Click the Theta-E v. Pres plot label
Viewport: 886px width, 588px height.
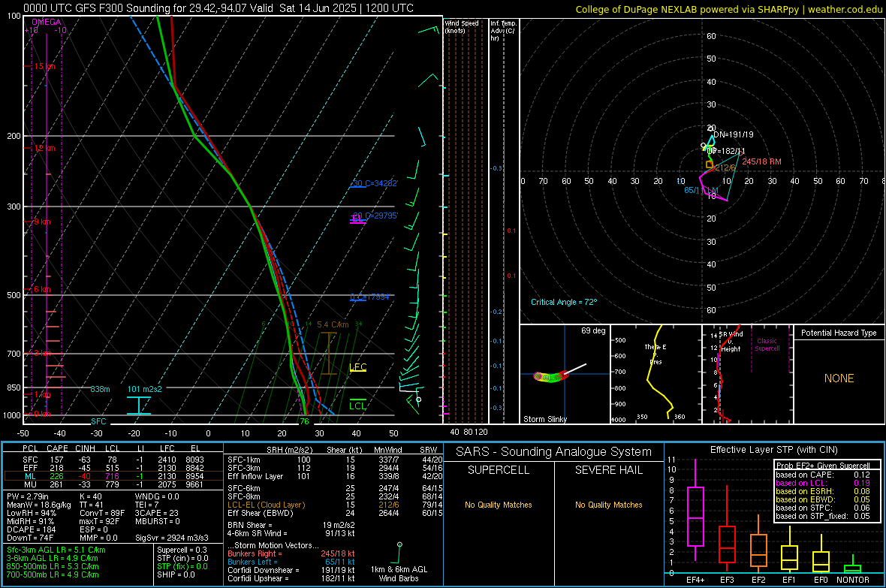coord(655,354)
